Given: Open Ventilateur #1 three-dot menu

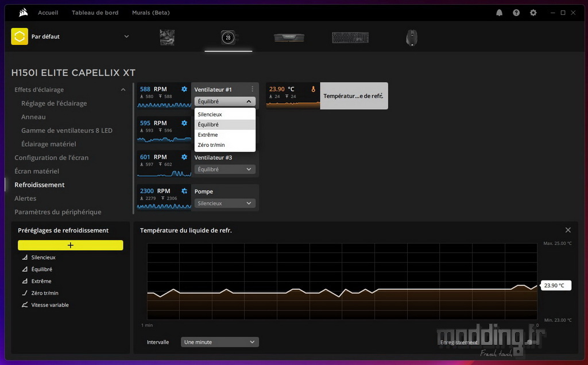Looking at the screenshot, I should click(x=253, y=89).
